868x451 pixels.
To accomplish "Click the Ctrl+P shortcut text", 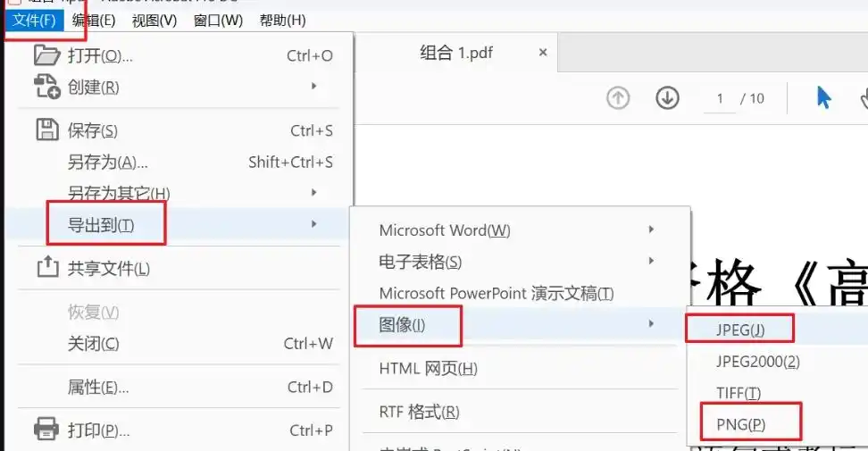I will click(311, 430).
